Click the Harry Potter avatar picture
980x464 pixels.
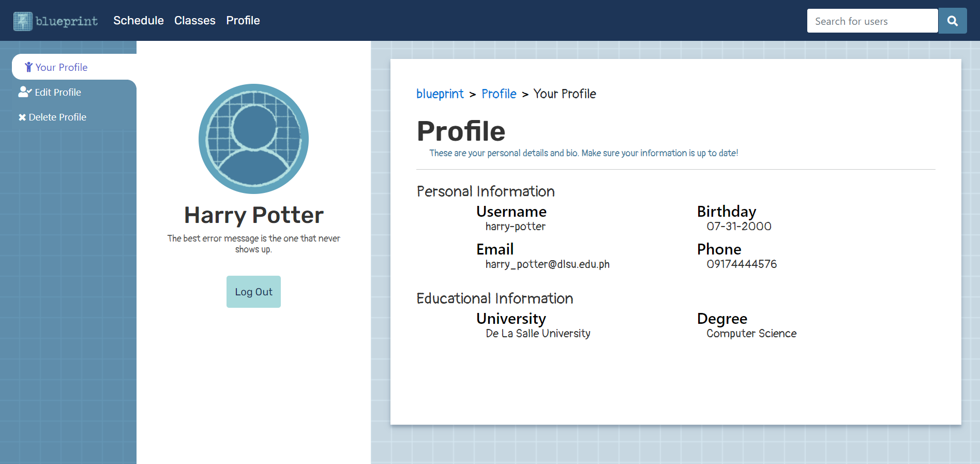click(x=253, y=139)
